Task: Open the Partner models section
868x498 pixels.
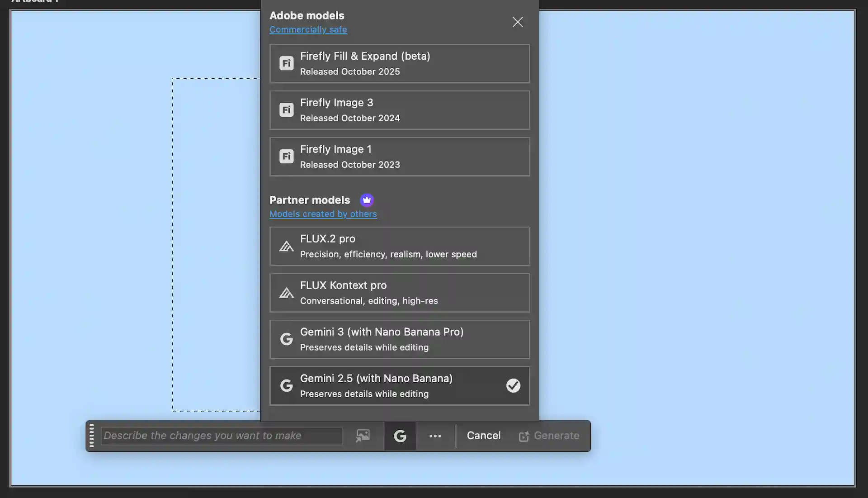Action: tap(309, 200)
